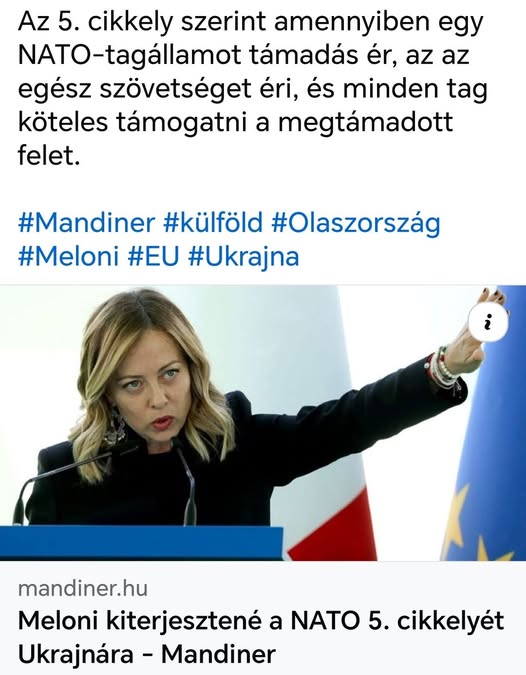Open the #Mandiner hashtag
The height and width of the screenshot is (675, 526).
click(x=86, y=223)
